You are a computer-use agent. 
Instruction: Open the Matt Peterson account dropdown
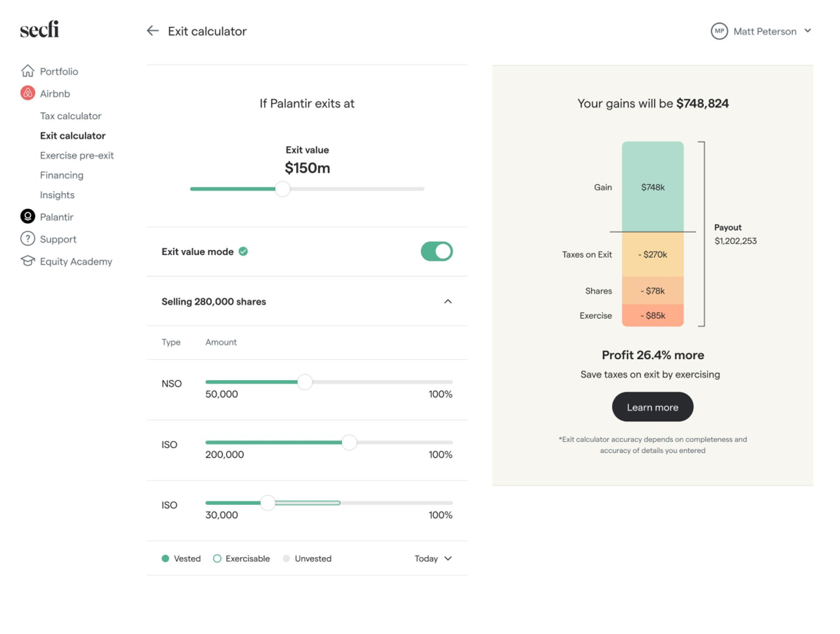pos(808,31)
